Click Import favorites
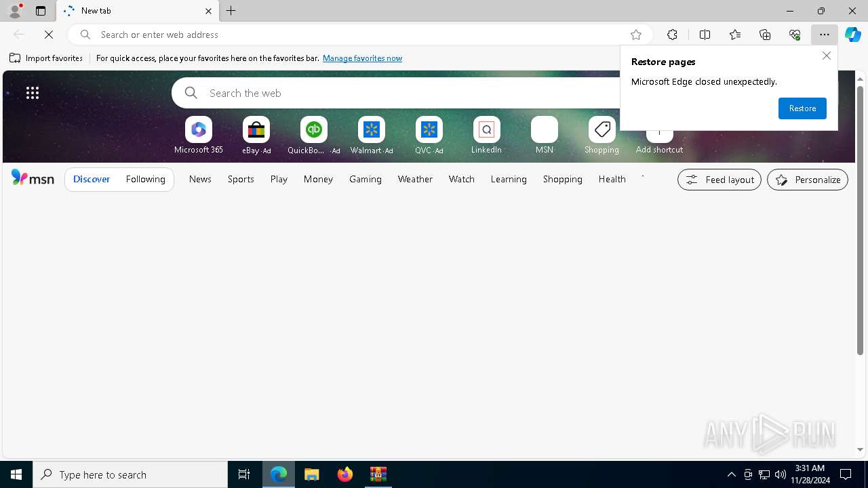 [46, 58]
